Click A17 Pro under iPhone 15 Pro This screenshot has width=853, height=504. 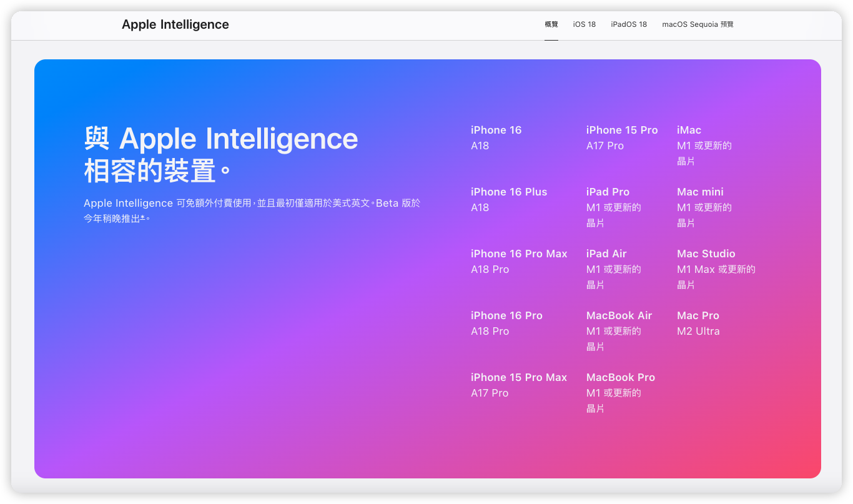(x=605, y=146)
